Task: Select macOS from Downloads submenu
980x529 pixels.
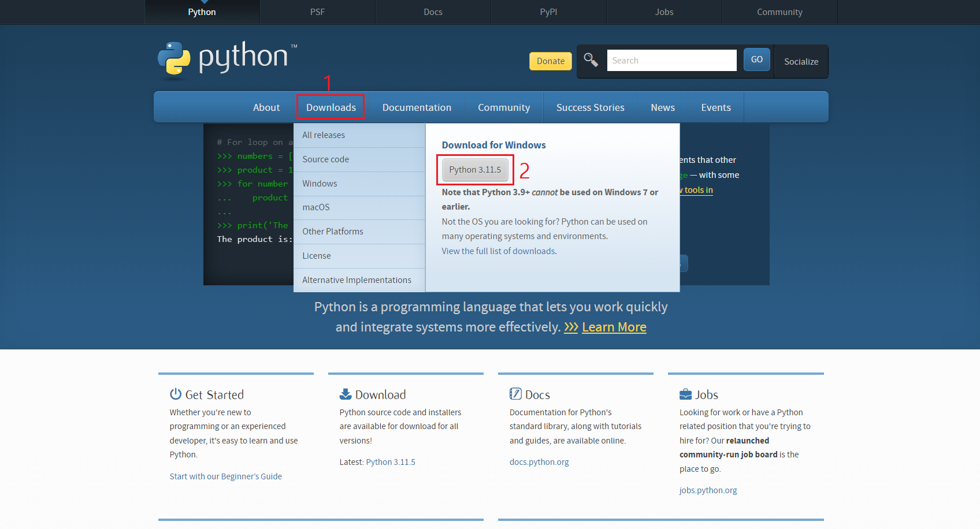Action: (x=359, y=207)
